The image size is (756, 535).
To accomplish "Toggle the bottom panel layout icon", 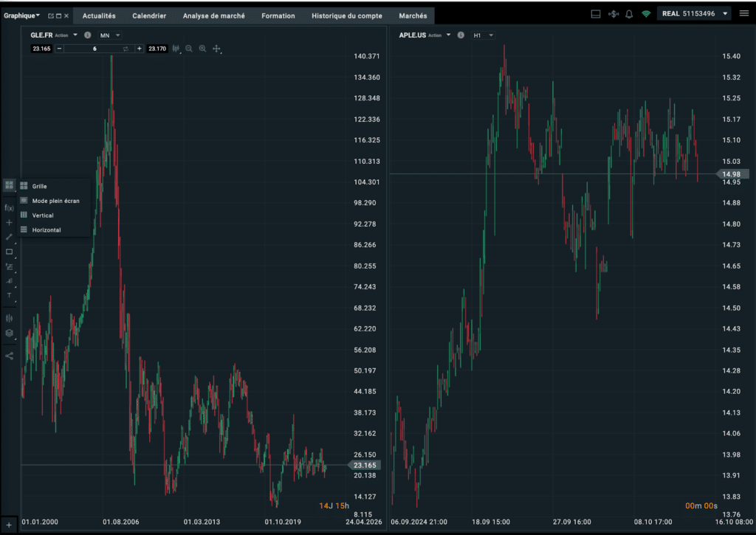I will (x=596, y=14).
